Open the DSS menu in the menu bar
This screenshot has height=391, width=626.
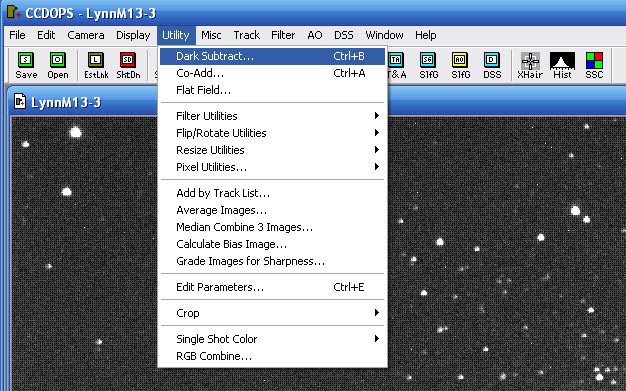(344, 35)
